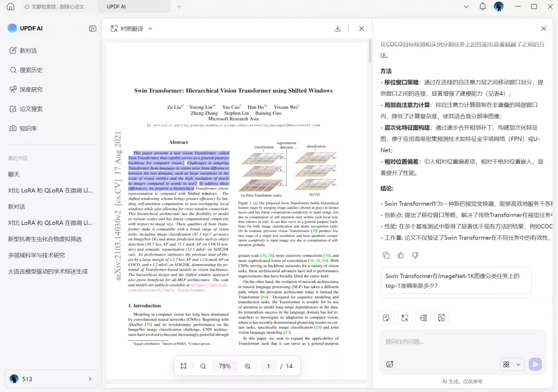Screen dimensions: 558x392
Task: Click the zoom out magnifier icon
Action: coord(203,366)
